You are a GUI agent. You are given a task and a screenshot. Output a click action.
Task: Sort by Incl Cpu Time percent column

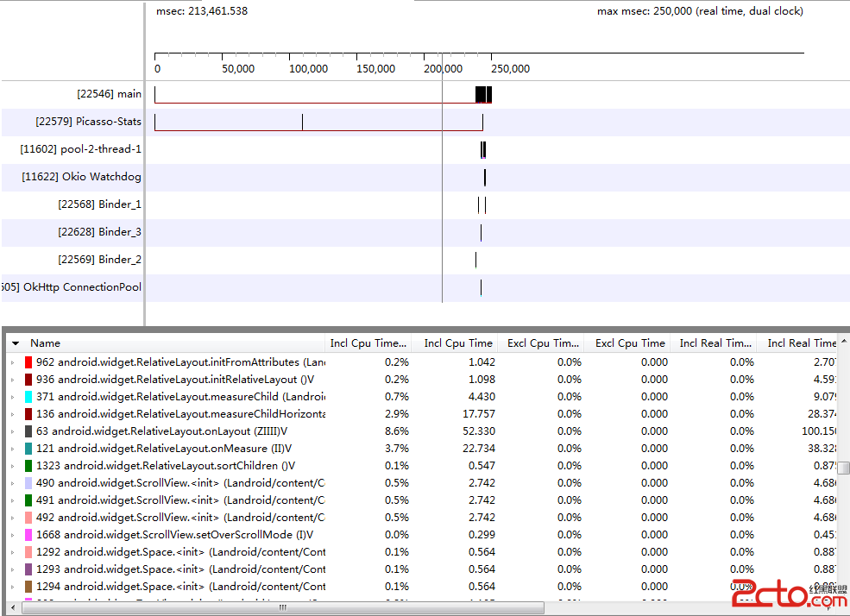[x=368, y=343]
